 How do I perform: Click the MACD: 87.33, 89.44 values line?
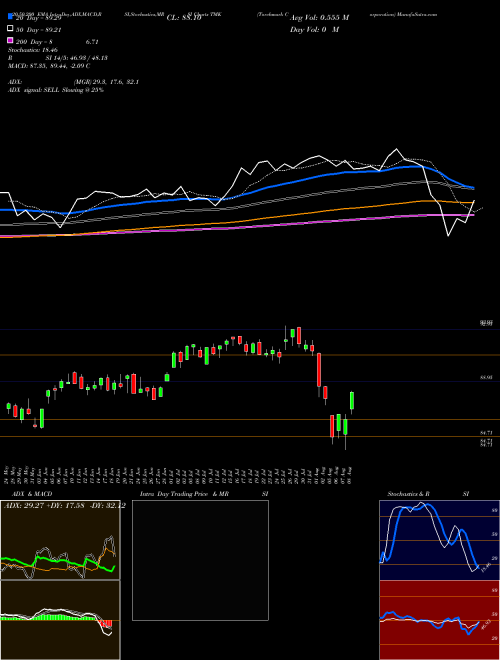[49, 66]
